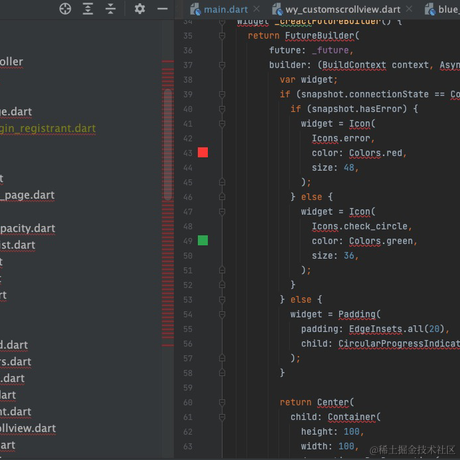460x460 pixels.
Task: Click Icons.error on line 42
Action: point(341,138)
